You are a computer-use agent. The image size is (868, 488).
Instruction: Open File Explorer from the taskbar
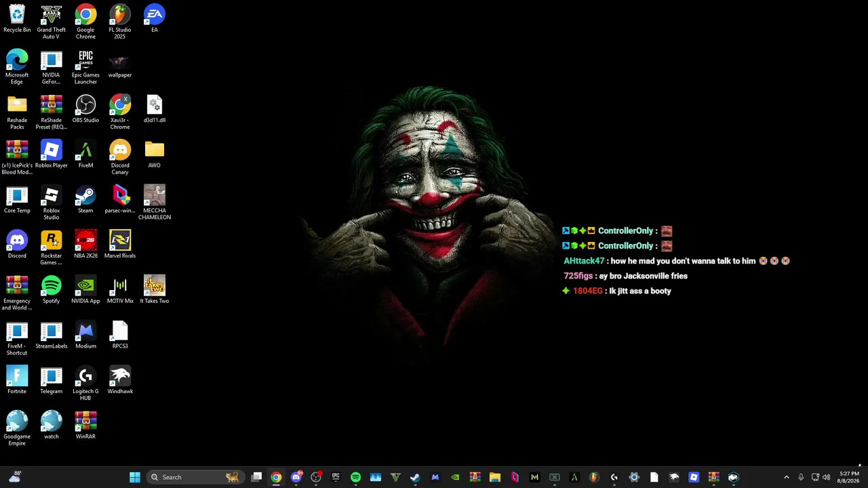click(494, 477)
